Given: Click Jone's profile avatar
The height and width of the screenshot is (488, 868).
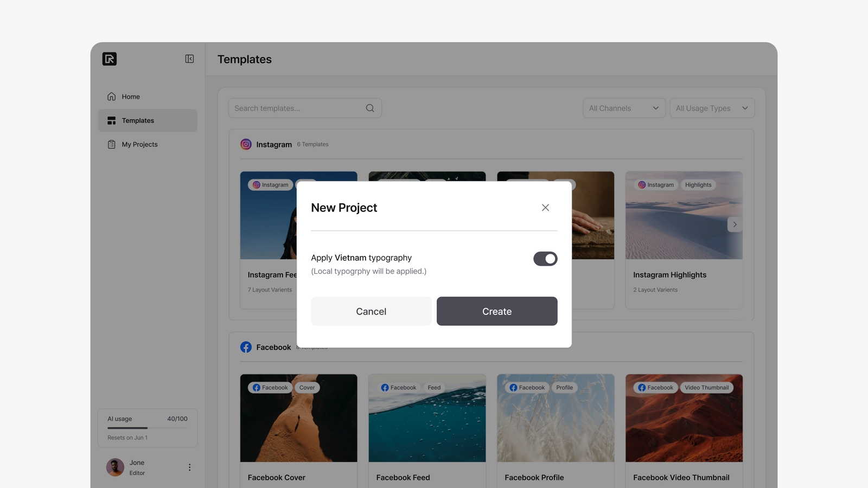Looking at the screenshot, I should tap(115, 467).
